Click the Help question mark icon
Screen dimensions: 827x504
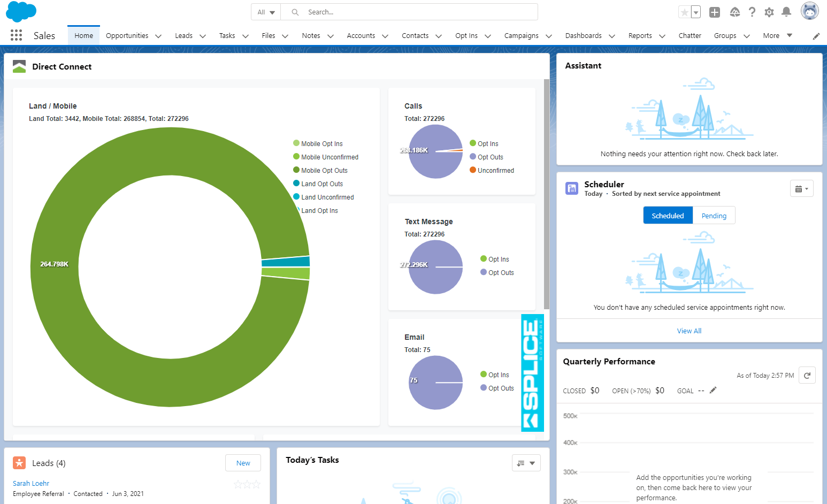point(752,12)
